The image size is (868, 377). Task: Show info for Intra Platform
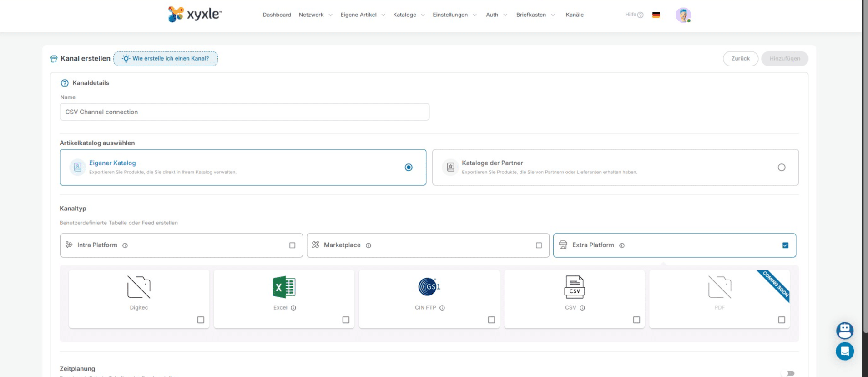click(125, 245)
